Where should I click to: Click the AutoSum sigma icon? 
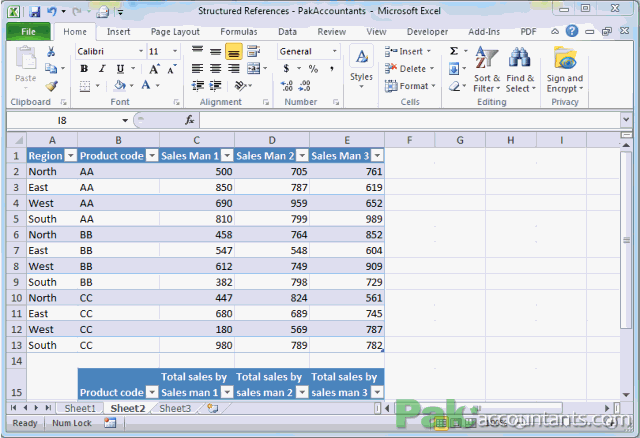click(454, 51)
